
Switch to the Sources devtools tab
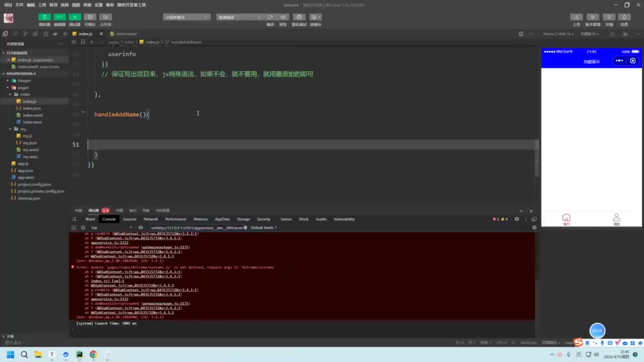(x=129, y=219)
